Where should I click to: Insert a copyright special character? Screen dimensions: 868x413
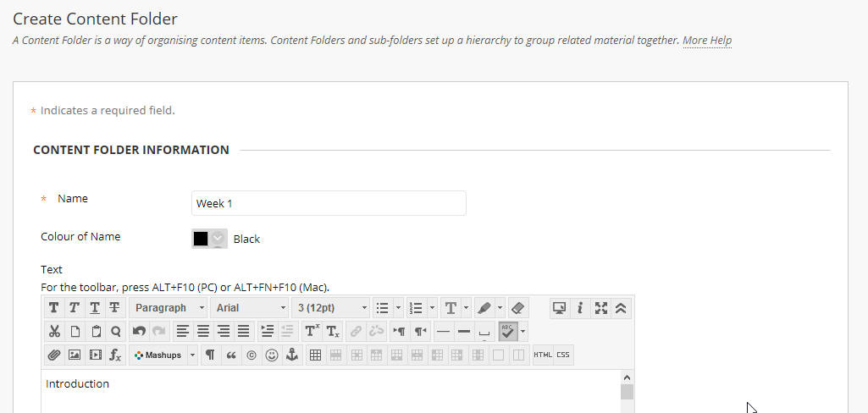[252, 355]
